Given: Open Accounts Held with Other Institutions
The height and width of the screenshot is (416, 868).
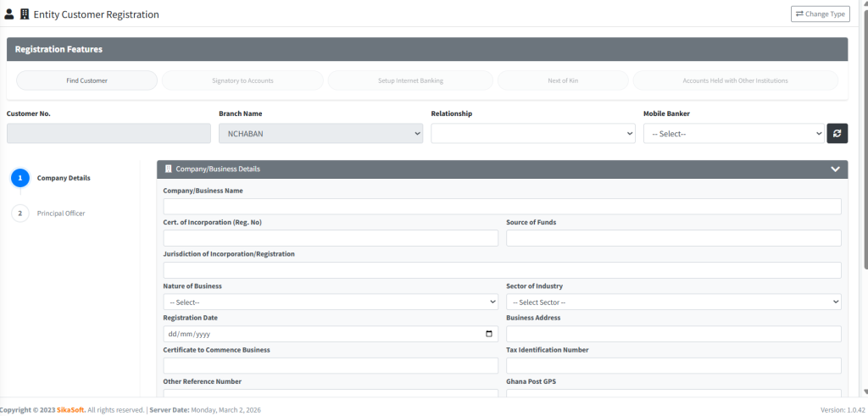Looking at the screenshot, I should (x=735, y=80).
